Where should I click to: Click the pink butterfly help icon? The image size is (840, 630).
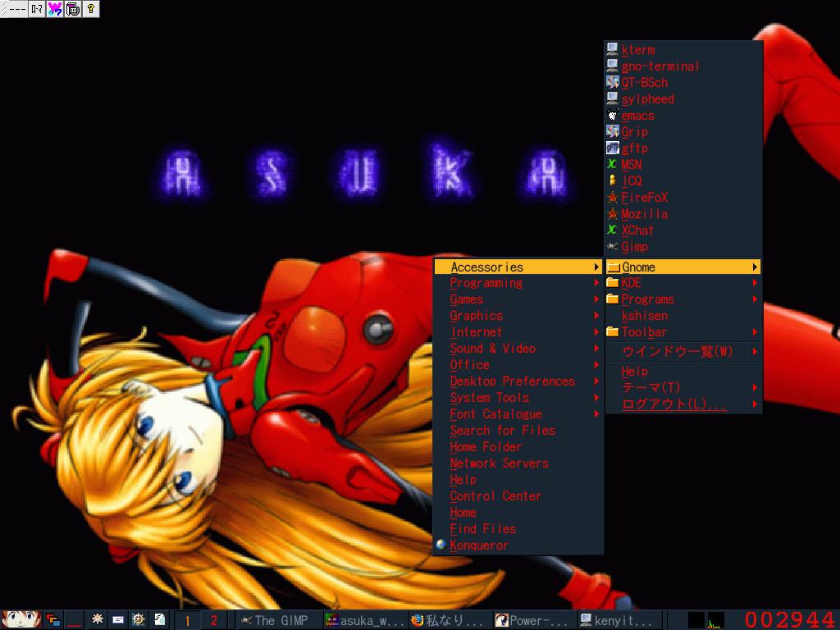(55, 9)
